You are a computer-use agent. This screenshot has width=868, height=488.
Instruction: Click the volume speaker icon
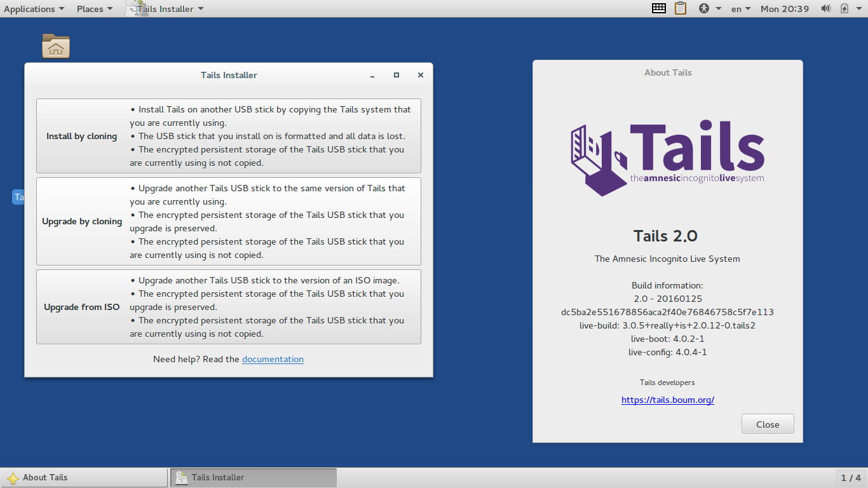click(x=826, y=8)
